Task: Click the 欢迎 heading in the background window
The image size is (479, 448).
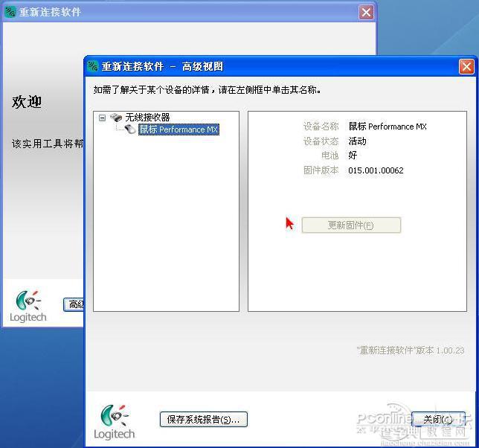Action: (x=27, y=102)
